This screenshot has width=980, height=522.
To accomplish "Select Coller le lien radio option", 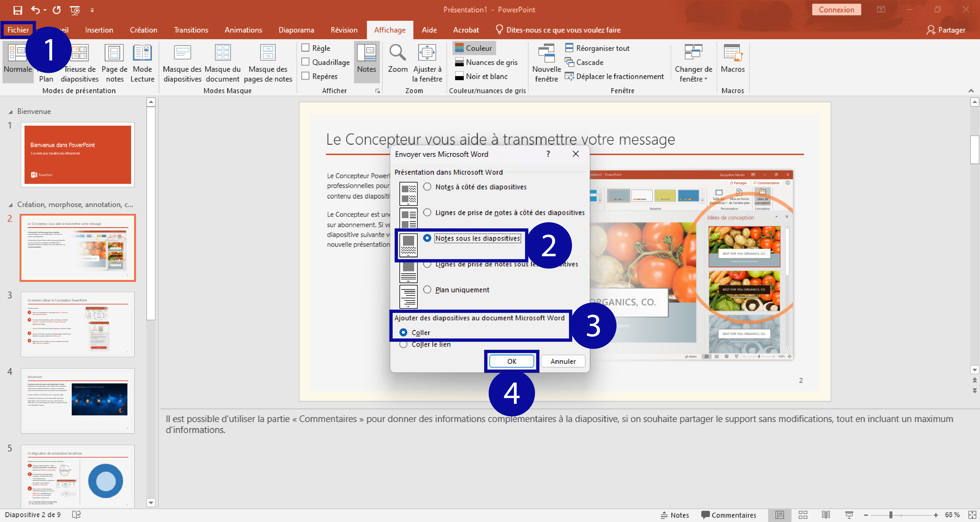I will pyautogui.click(x=403, y=344).
